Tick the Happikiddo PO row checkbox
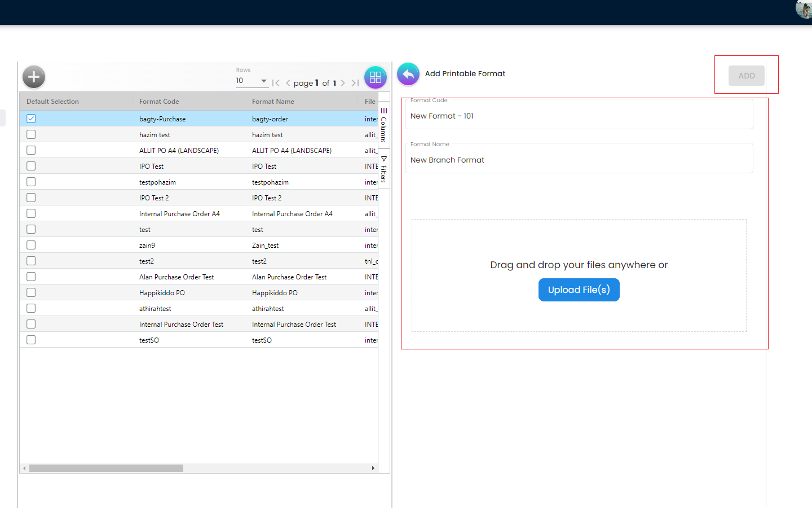Screen dimensions: 812x508 [31, 292]
